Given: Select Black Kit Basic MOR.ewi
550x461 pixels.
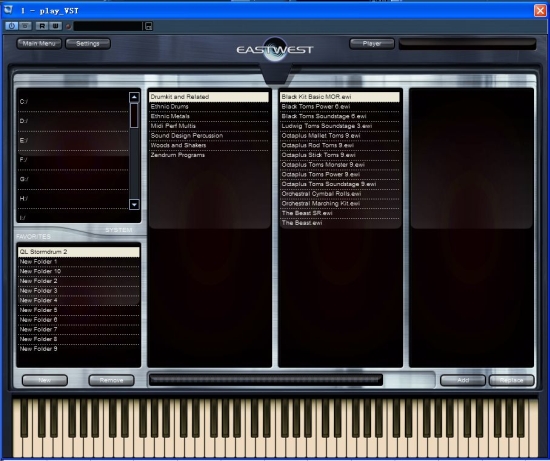Looking at the screenshot, I should tap(340, 97).
